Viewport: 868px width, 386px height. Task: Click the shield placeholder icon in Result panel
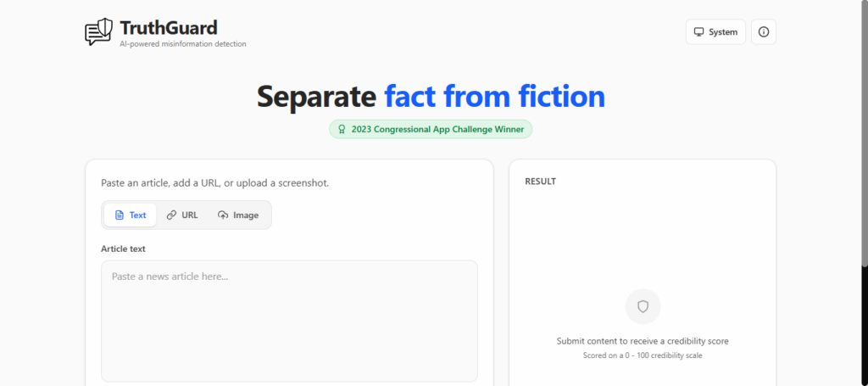pyautogui.click(x=643, y=306)
